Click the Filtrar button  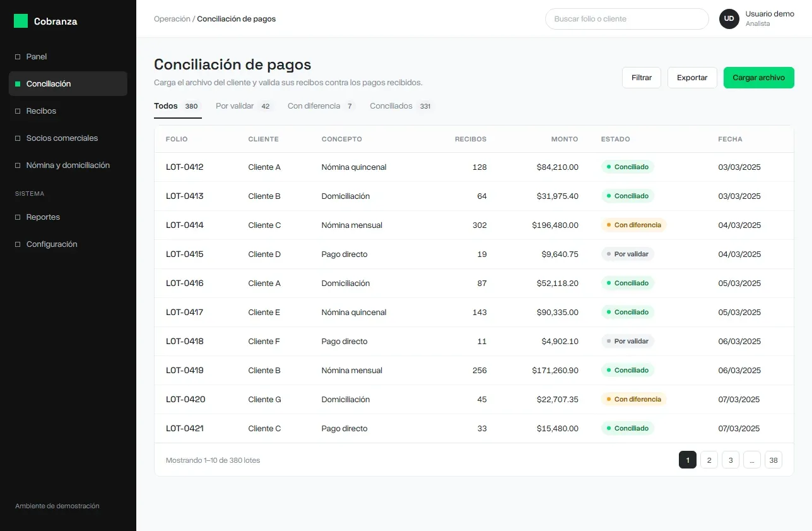[642, 78]
